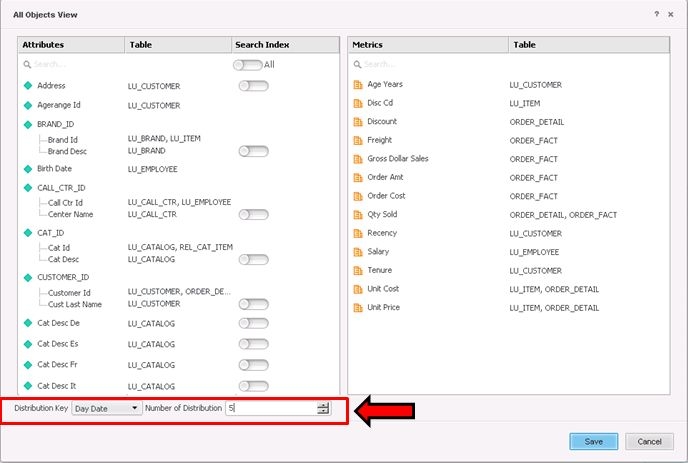Click the Address attribute diamond icon
This screenshot has height=463, width=688.
(x=28, y=86)
